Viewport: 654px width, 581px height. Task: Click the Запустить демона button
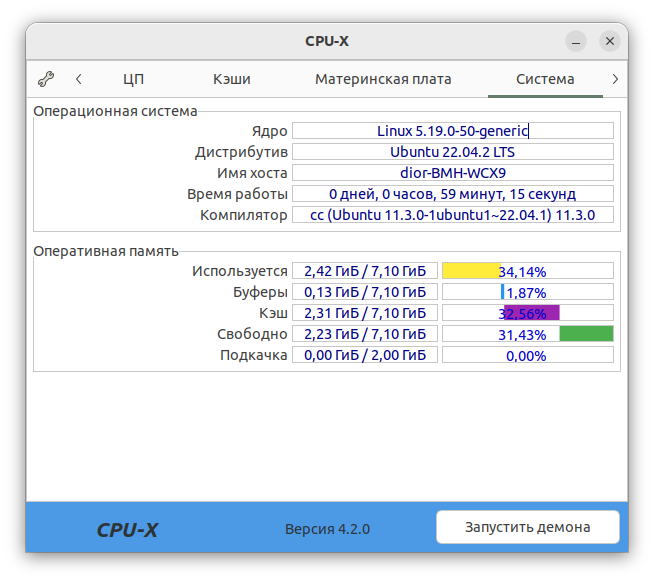click(528, 527)
